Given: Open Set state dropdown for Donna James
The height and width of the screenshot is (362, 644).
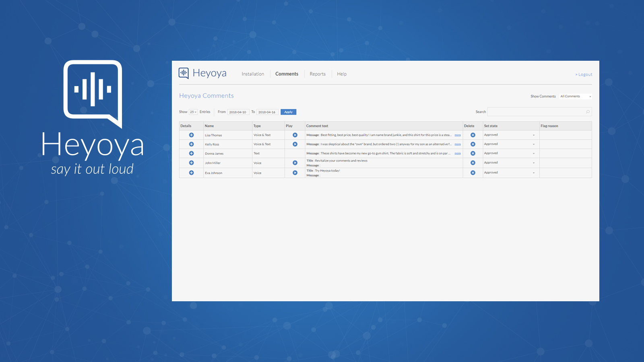Looking at the screenshot, I should click(x=510, y=153).
